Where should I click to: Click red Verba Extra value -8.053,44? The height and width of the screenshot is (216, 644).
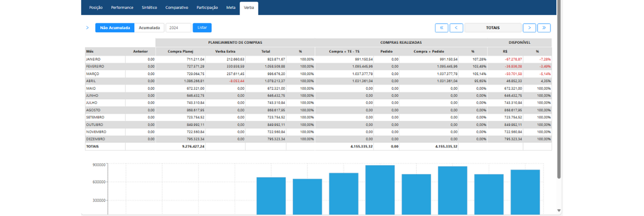pos(236,81)
